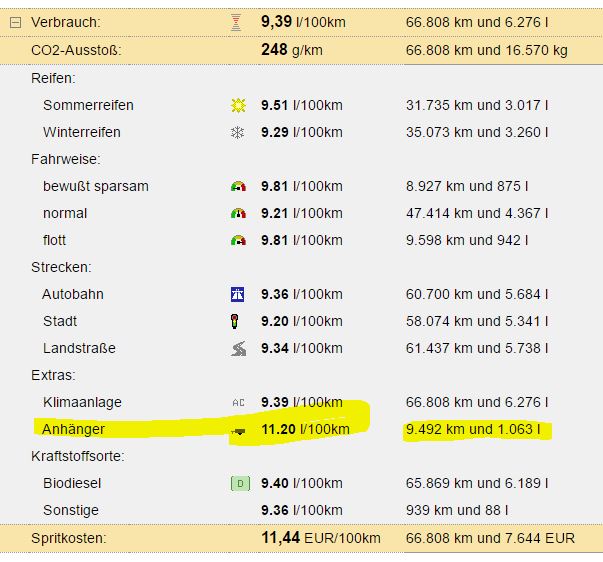Click the AC icon for Klimaanlage
Viewport: 603px width, 562px height.
pos(237,402)
